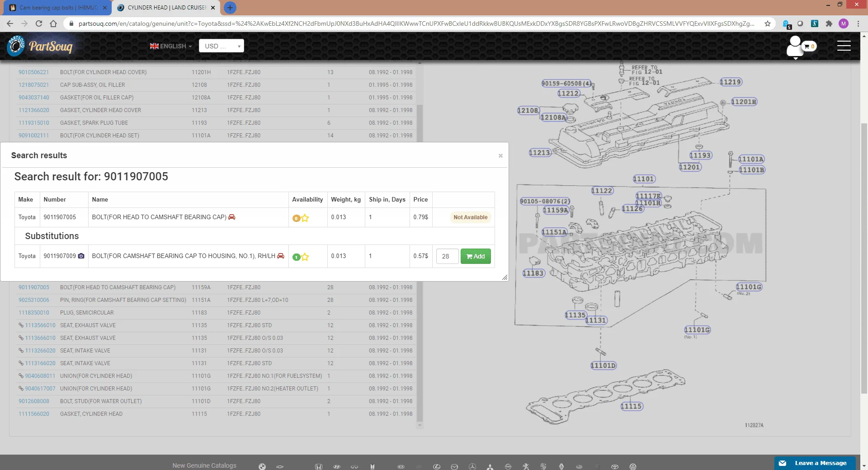This screenshot has width=868, height=470.
Task: Click the star icon in 9011907005 availability
Action: click(305, 218)
